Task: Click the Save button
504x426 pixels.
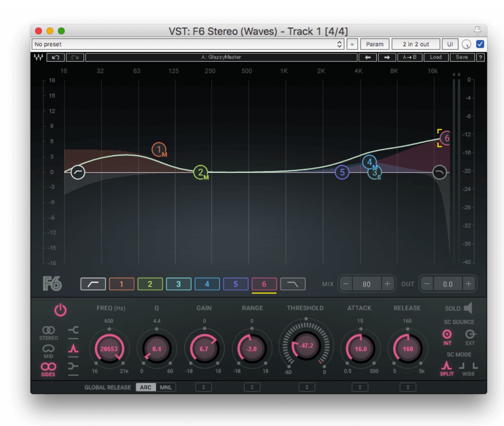Action: coord(462,57)
